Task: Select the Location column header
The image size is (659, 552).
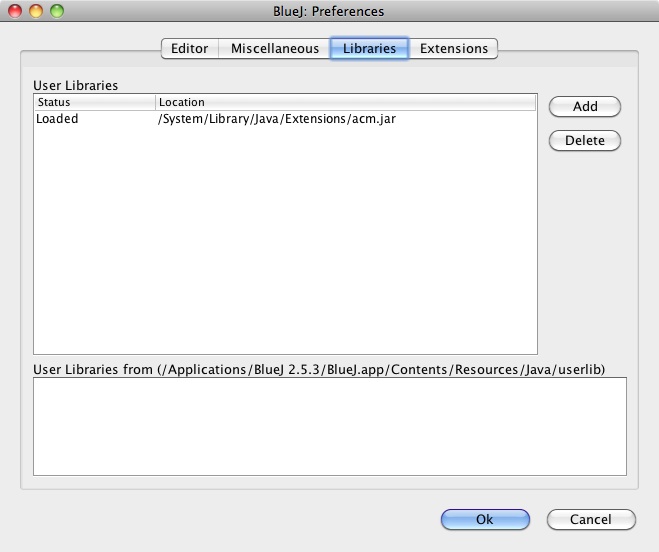Action: click(x=346, y=102)
